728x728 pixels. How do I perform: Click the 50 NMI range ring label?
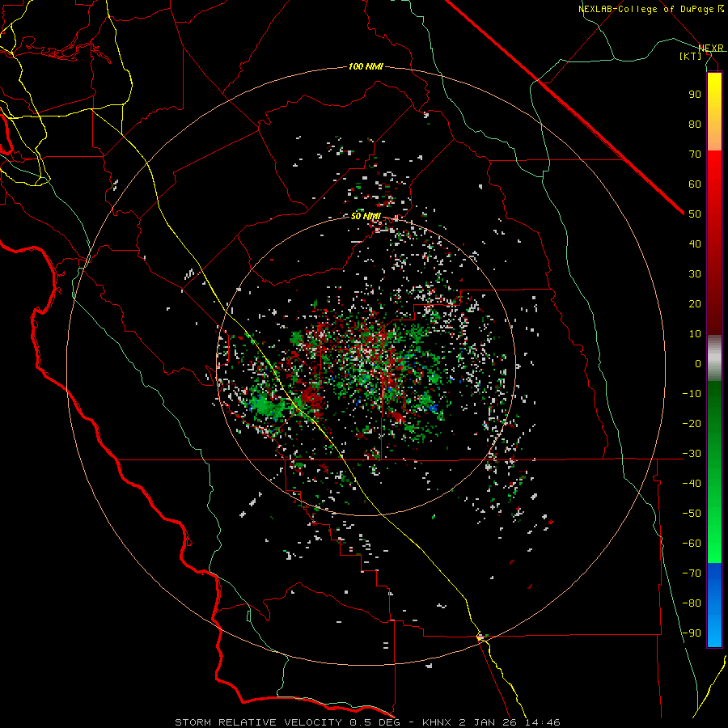tap(366, 216)
